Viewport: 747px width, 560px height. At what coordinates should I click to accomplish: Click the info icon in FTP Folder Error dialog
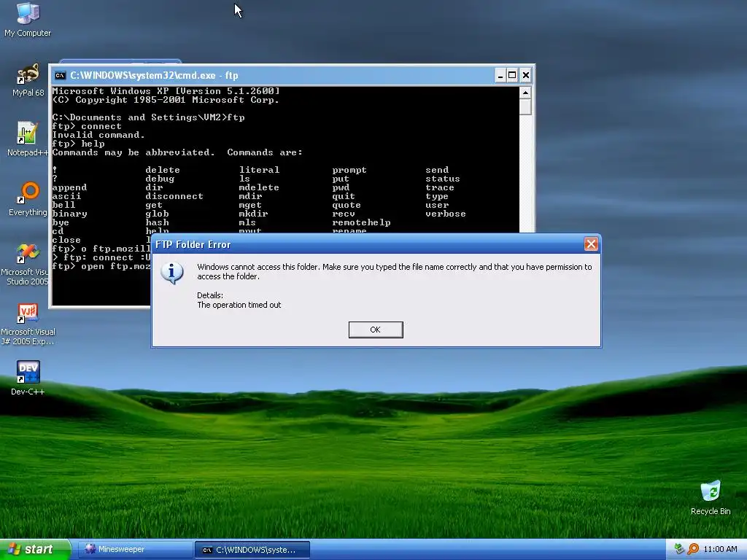[172, 273]
